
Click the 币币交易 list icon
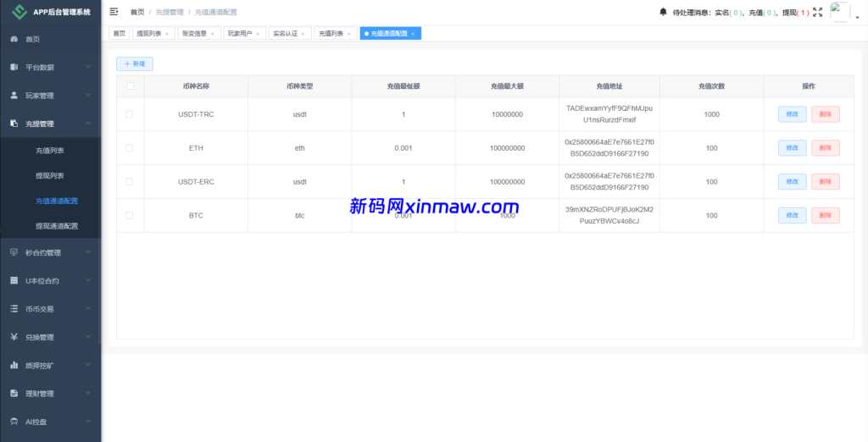coord(14,309)
